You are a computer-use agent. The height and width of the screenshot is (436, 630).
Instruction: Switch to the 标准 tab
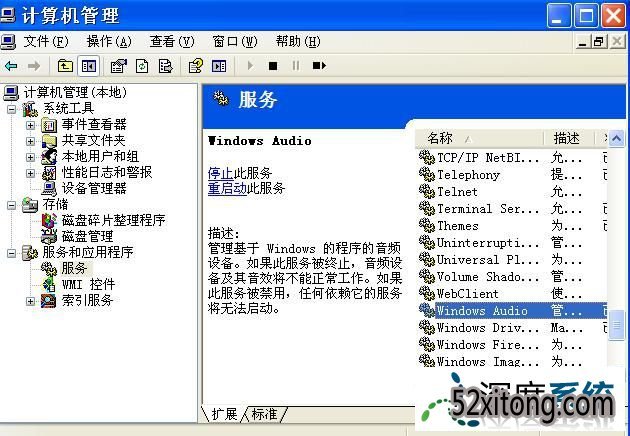(264, 414)
